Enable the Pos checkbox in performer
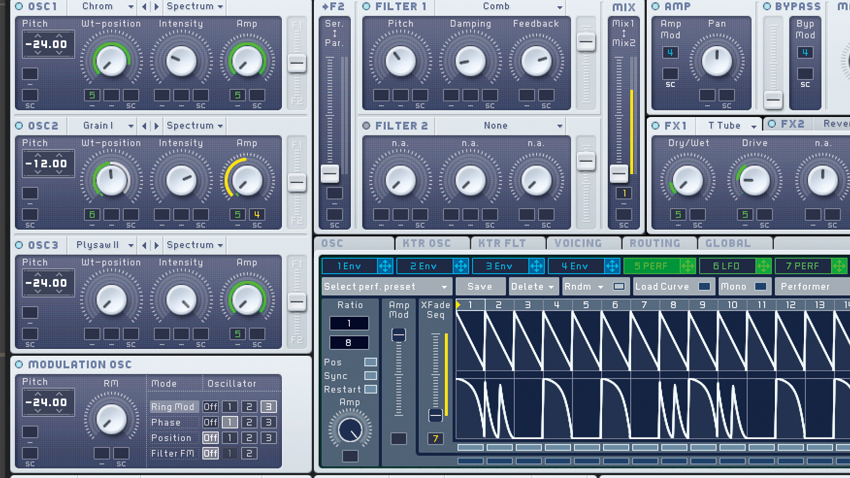The height and width of the screenshot is (478, 850). pos(371,362)
